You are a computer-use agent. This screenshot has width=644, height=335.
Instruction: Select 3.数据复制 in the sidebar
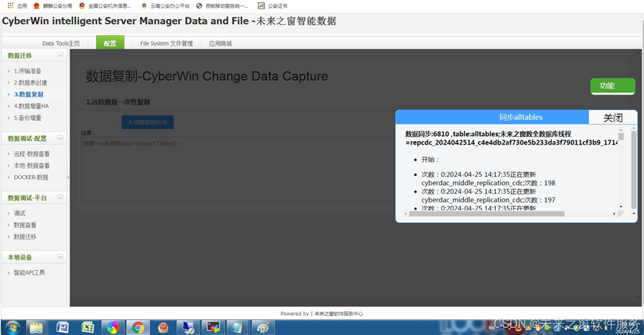(x=28, y=94)
